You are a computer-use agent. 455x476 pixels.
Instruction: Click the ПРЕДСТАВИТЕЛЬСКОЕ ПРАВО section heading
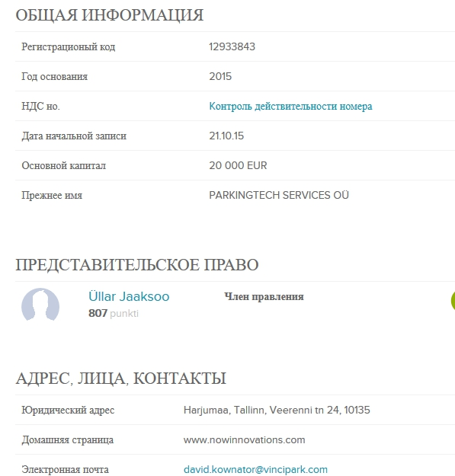[x=137, y=264]
